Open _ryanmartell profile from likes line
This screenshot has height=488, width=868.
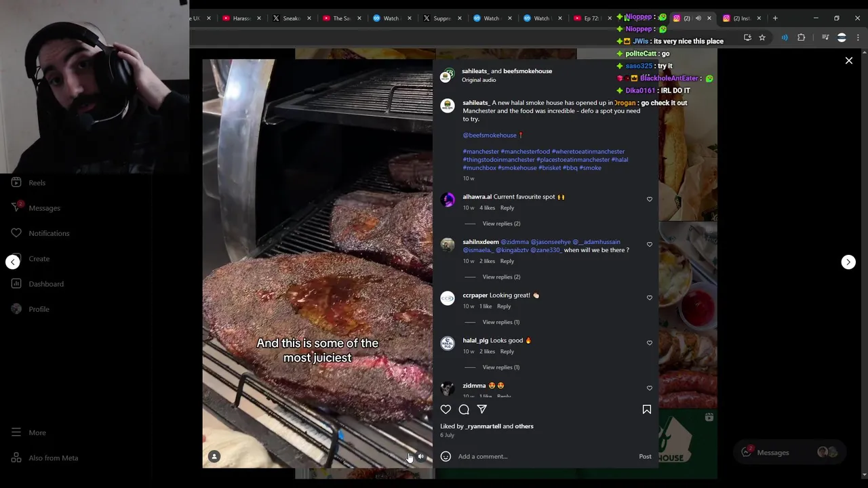tap(483, 426)
